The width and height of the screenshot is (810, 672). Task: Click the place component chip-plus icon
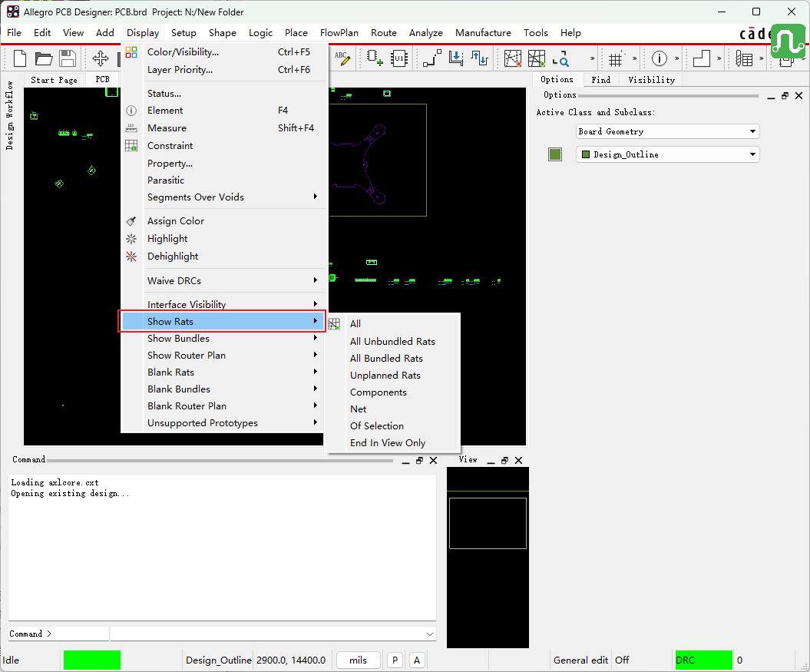click(375, 58)
